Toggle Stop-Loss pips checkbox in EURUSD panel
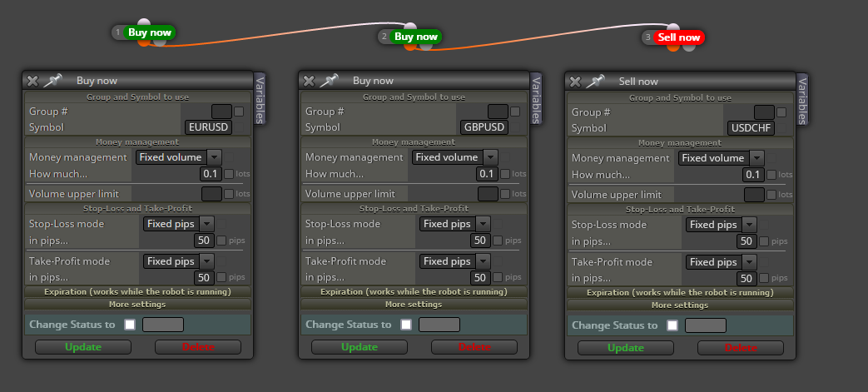The image size is (868, 392). pyautogui.click(x=221, y=241)
